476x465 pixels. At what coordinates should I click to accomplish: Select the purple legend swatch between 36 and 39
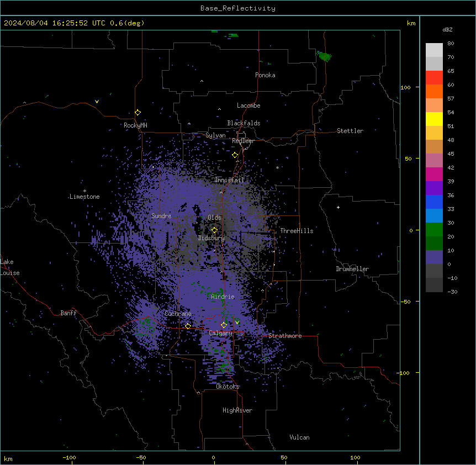(x=434, y=188)
